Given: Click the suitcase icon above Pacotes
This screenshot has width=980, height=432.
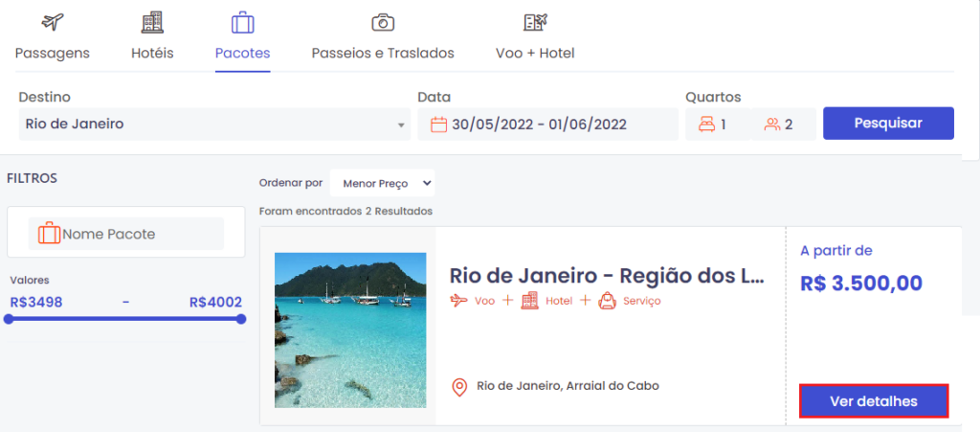Looking at the screenshot, I should 242,22.
